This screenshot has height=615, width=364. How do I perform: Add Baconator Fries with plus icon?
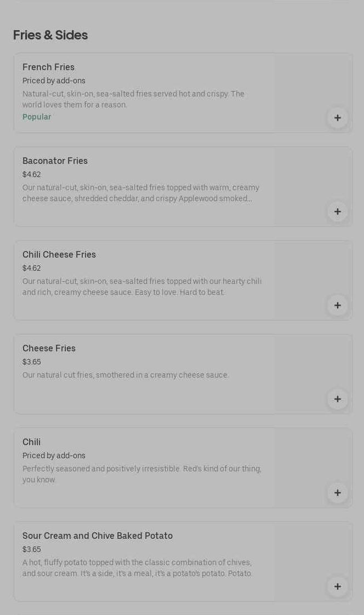point(337,212)
